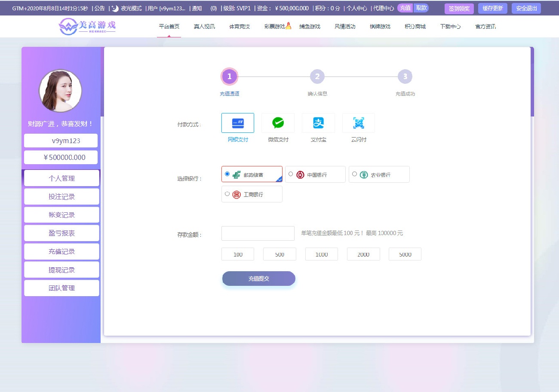Select the 网银支付 payment icon

[237, 122]
